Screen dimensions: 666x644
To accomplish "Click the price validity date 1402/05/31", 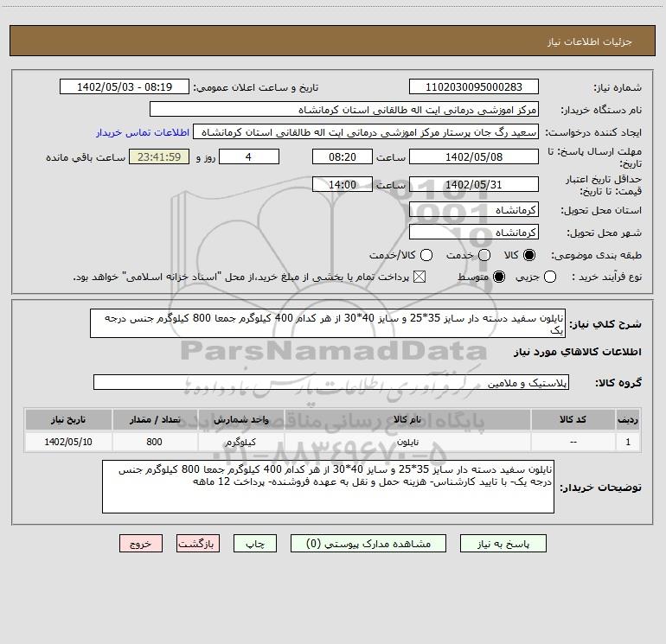I will 474,184.
